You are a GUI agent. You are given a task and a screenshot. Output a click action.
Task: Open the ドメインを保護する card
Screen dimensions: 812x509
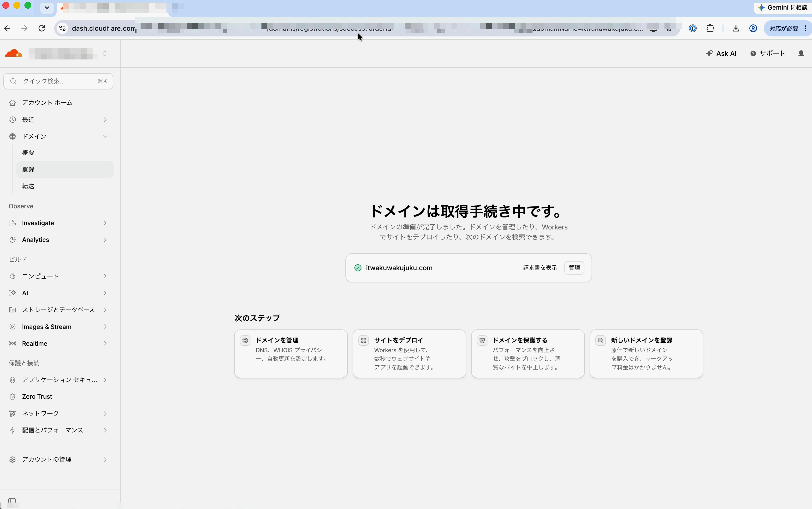[x=528, y=353]
